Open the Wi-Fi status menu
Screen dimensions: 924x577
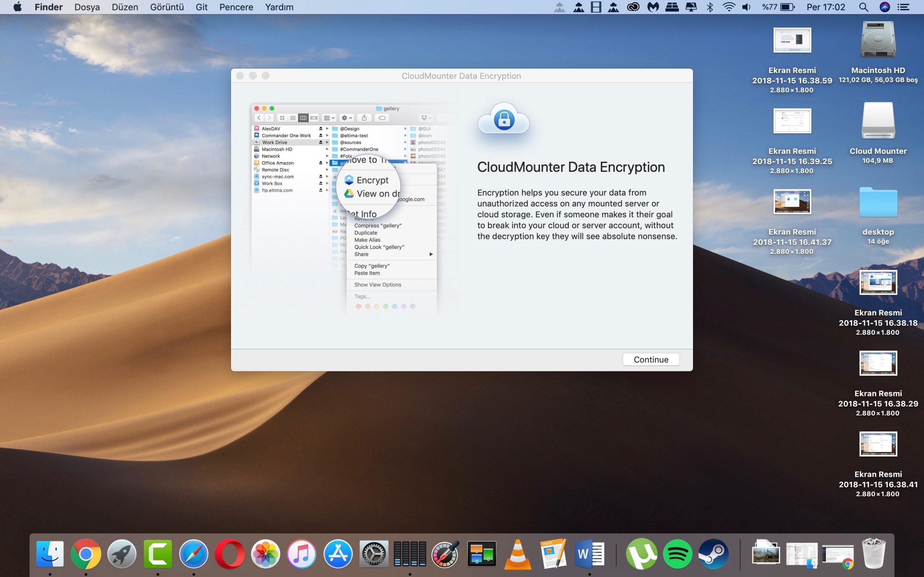[x=728, y=7]
